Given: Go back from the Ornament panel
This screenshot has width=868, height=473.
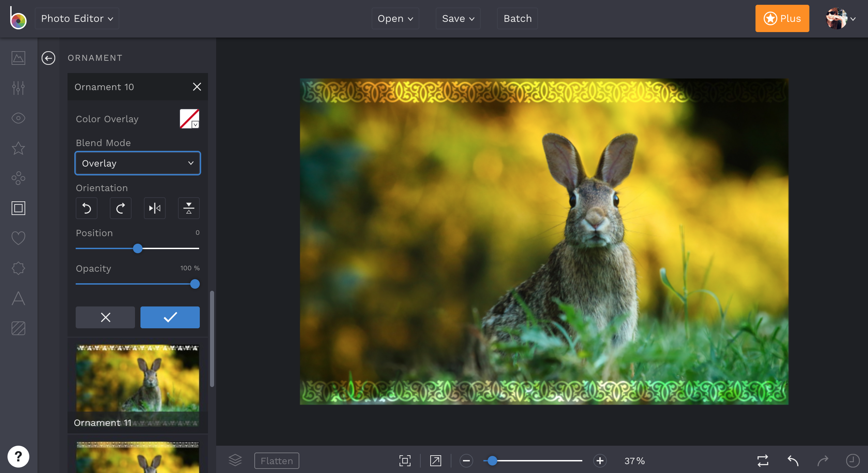Looking at the screenshot, I should 48,58.
